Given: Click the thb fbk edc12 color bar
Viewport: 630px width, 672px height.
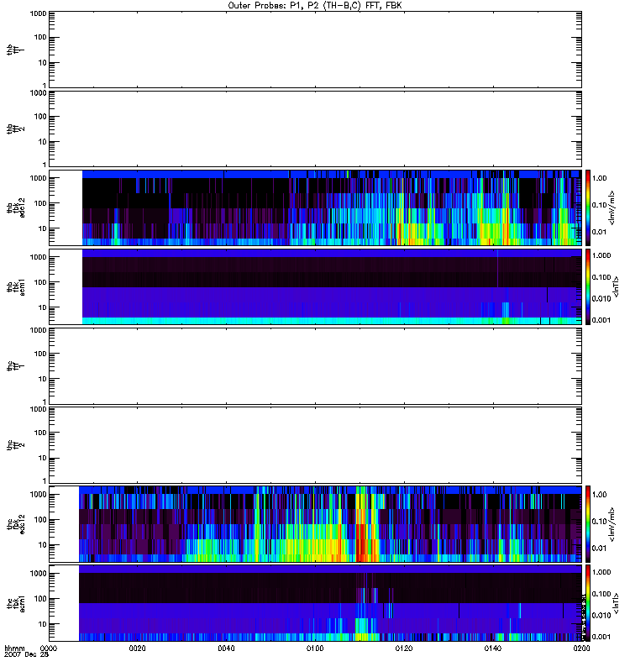Looking at the screenshot, I should pyautogui.click(x=588, y=207).
